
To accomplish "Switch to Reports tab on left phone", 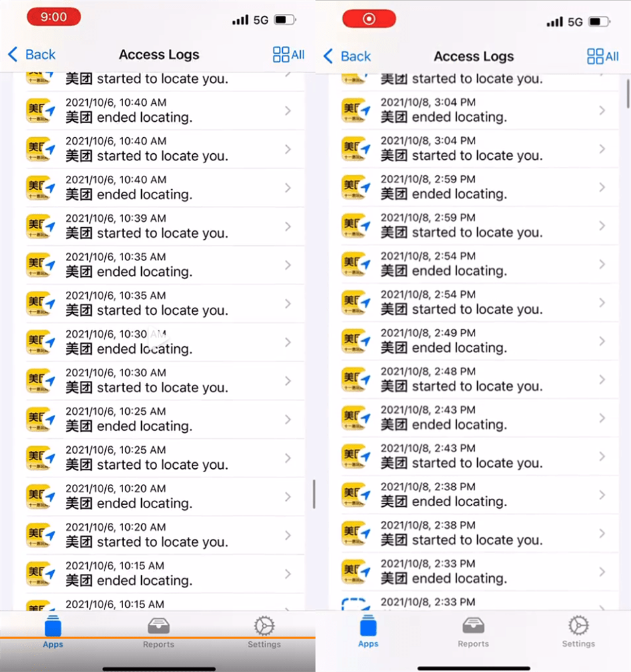I will pos(158,633).
